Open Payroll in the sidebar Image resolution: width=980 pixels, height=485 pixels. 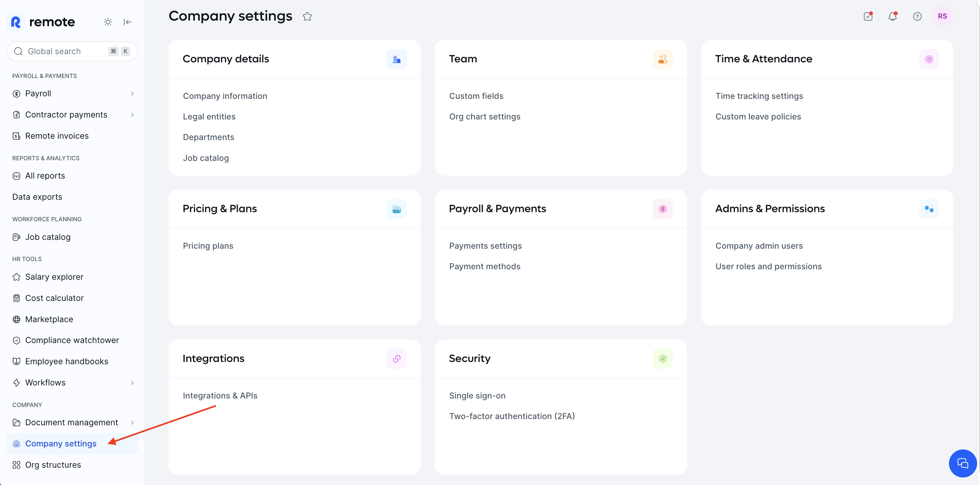tap(72, 94)
